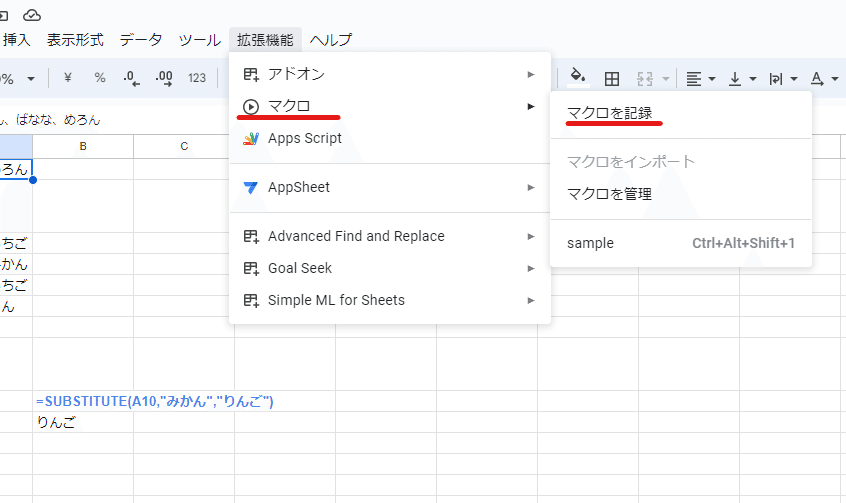Select cell containing the SUBSTITUTE formula
The image size is (846, 503).
[x=82, y=401]
